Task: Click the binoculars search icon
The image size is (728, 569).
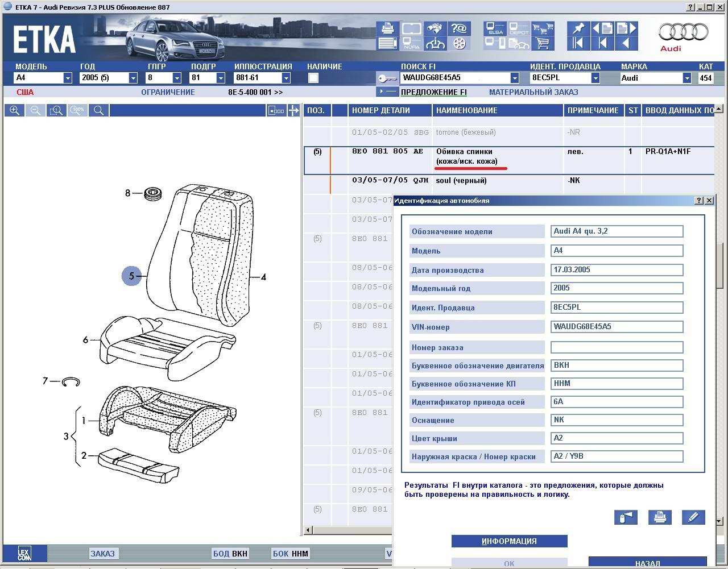Action: pos(435,28)
